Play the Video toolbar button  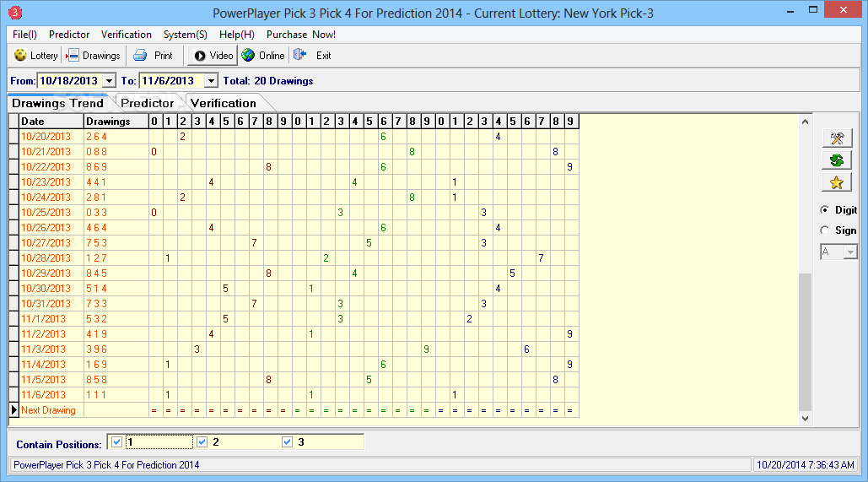click(x=213, y=56)
